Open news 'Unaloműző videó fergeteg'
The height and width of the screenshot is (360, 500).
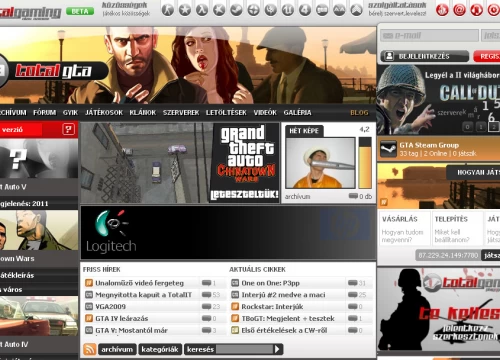tap(139, 283)
